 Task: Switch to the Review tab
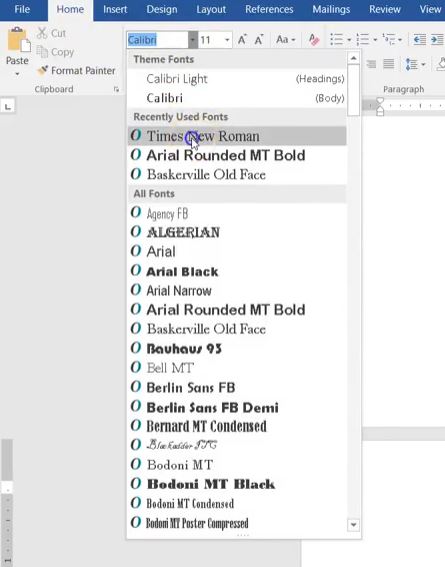(x=385, y=9)
